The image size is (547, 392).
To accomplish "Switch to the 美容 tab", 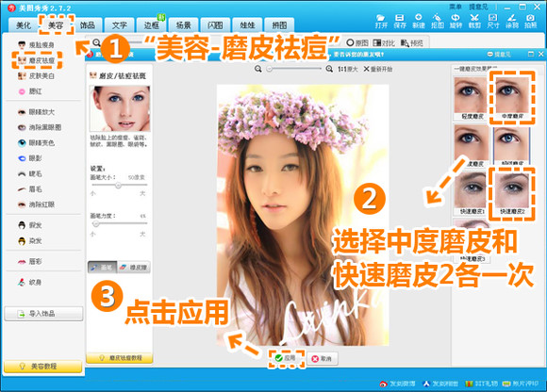I will tap(56, 25).
